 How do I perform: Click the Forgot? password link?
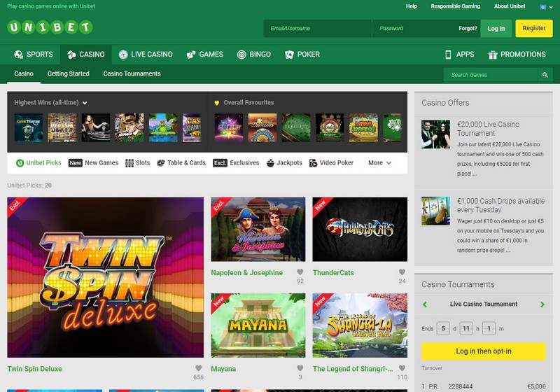(x=468, y=28)
